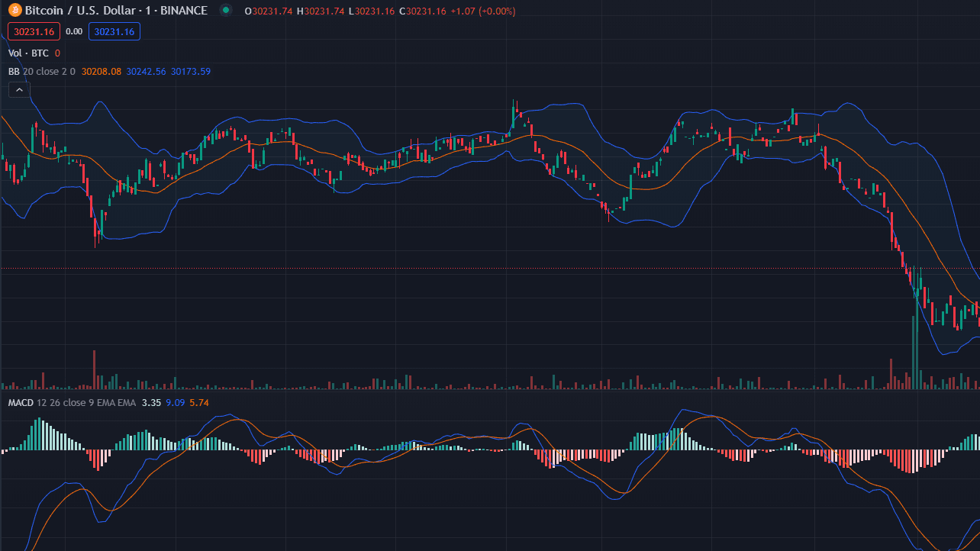Click the blue MACD line value 9.09
Screen dimensions: 980x551
coord(174,402)
